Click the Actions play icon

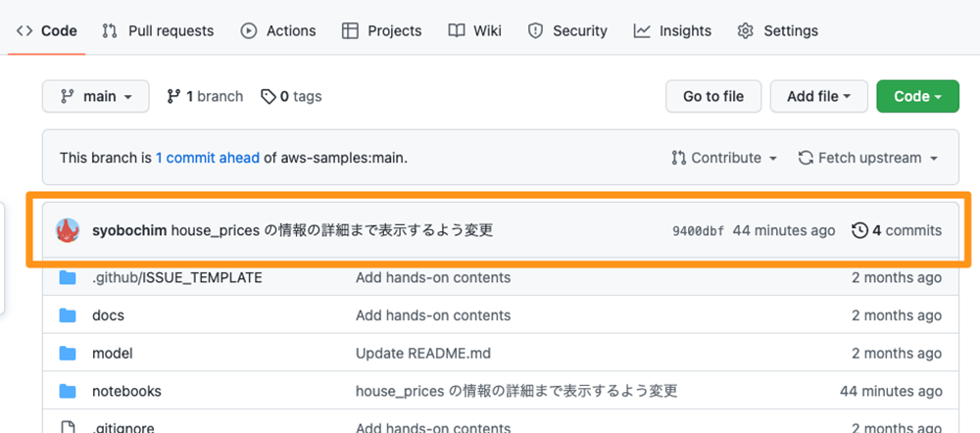click(249, 30)
